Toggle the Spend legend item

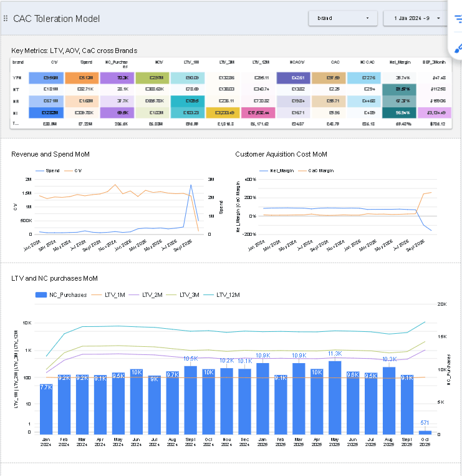47,170
